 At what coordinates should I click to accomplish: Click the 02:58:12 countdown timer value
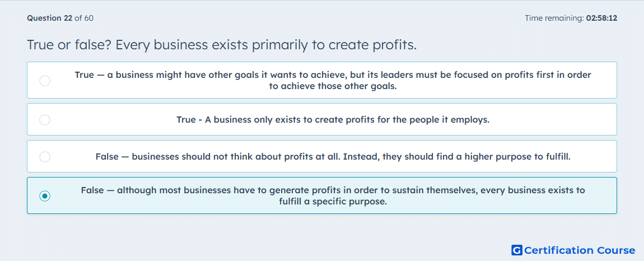[601, 18]
